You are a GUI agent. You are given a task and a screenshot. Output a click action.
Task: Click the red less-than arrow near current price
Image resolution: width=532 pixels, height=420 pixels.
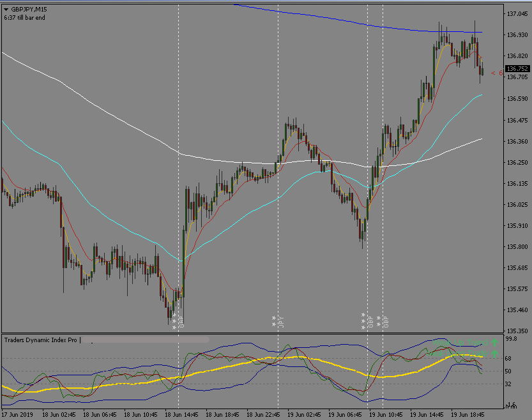click(493, 73)
